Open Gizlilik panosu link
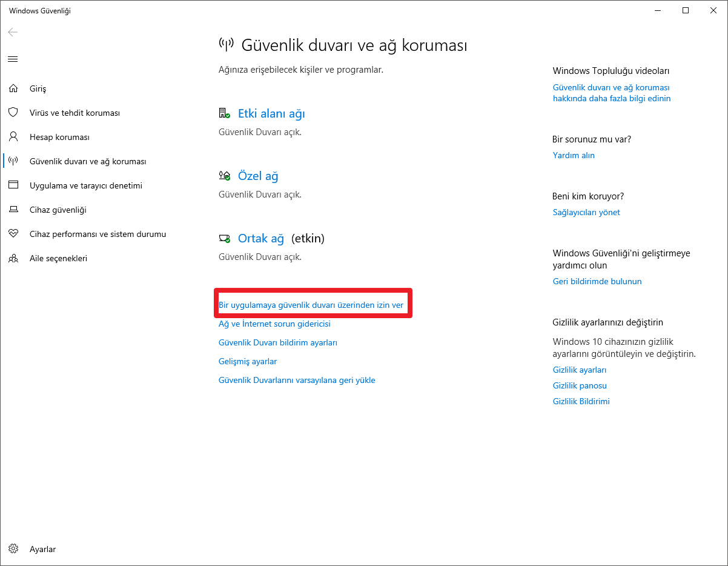Image resolution: width=728 pixels, height=566 pixels. pos(580,385)
